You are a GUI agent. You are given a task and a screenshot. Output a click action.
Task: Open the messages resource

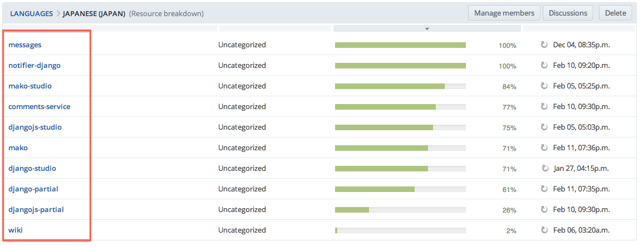25,45
